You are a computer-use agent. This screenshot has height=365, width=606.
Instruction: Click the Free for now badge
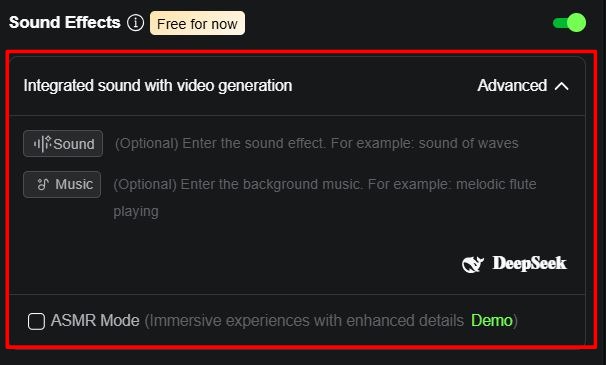(x=197, y=23)
